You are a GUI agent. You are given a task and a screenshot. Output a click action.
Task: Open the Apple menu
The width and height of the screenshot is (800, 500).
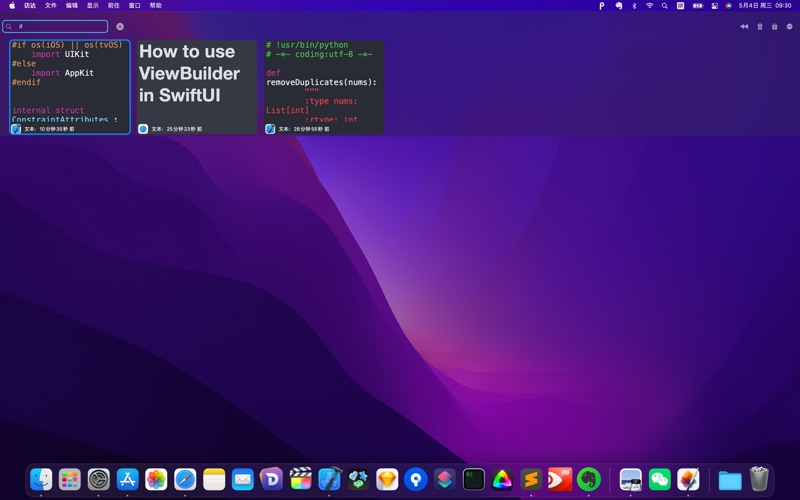12,5
